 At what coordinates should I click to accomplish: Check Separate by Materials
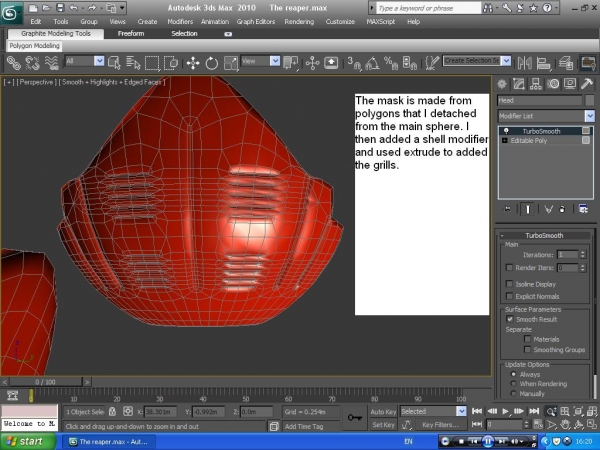pos(528,339)
